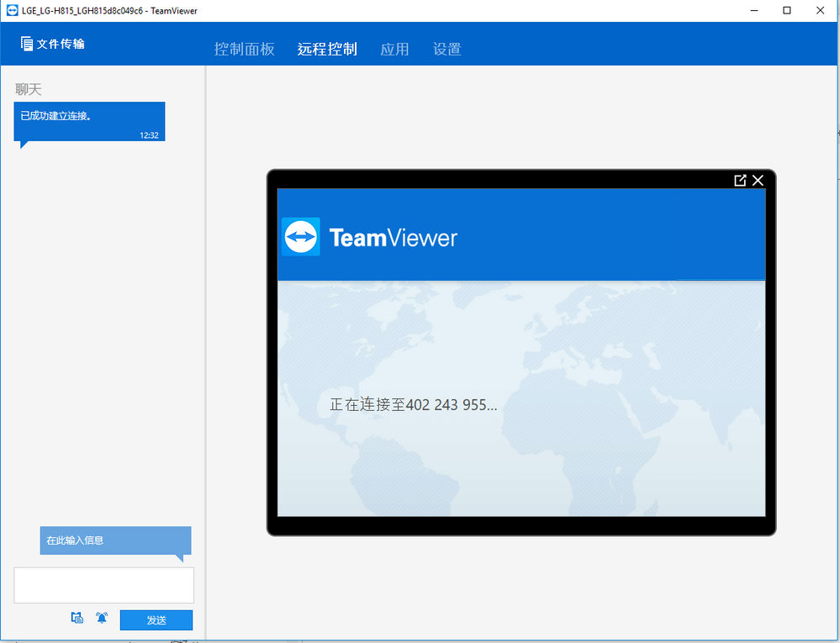Image resolution: width=840 pixels, height=643 pixels.
Task: Select the 已成功建立连接 chat message
Action: point(89,122)
